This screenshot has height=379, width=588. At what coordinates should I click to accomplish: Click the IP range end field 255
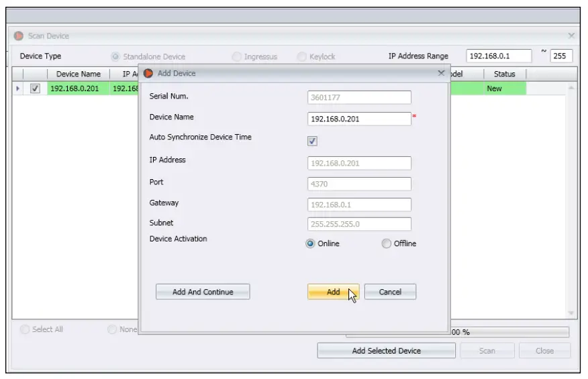tap(561, 56)
